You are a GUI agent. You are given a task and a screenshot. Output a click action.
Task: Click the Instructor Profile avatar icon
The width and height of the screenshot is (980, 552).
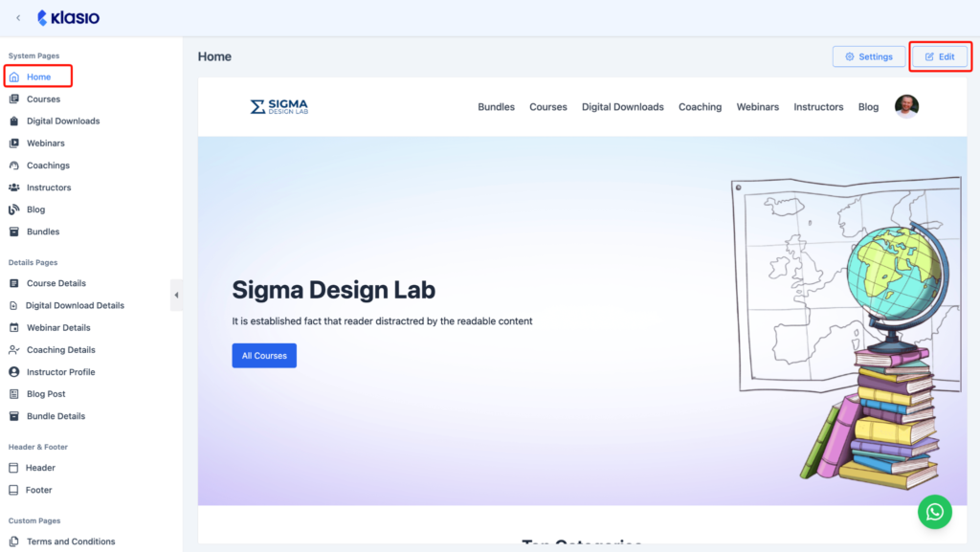point(13,371)
